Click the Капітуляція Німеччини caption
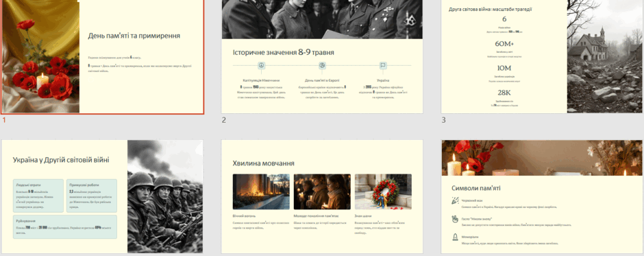Viewport: 644px width, 256px height. point(261,80)
